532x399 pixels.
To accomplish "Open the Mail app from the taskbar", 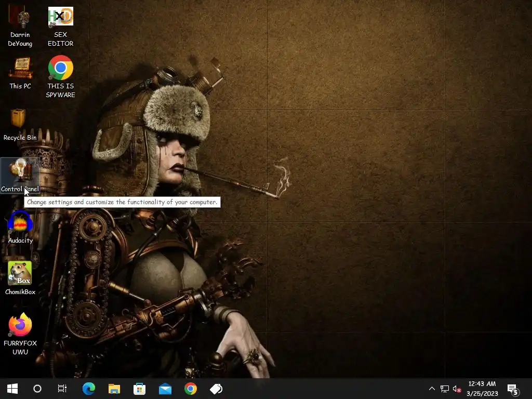I will pos(165,389).
